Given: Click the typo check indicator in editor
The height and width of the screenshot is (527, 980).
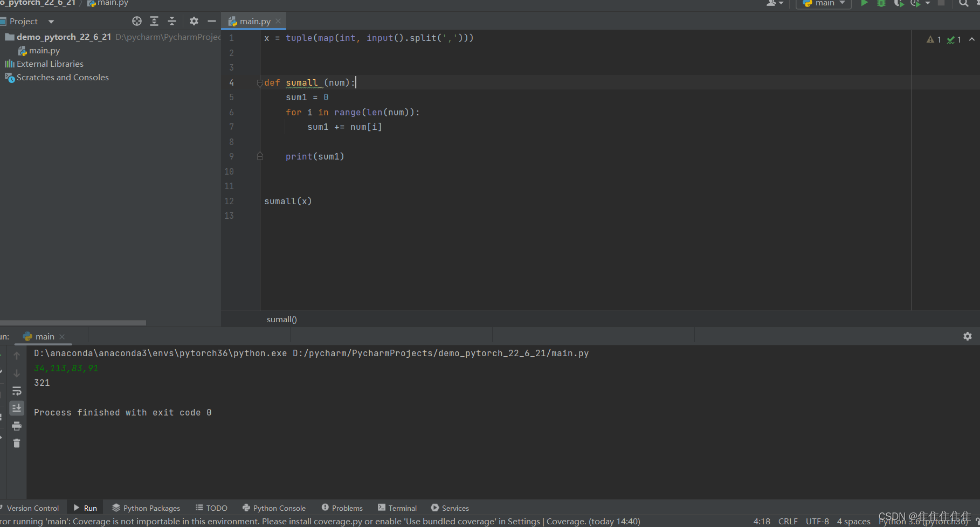Looking at the screenshot, I should [x=954, y=39].
